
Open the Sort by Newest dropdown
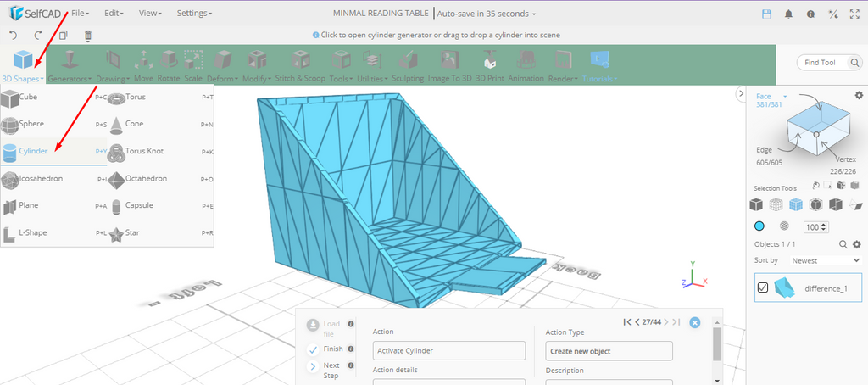click(825, 260)
